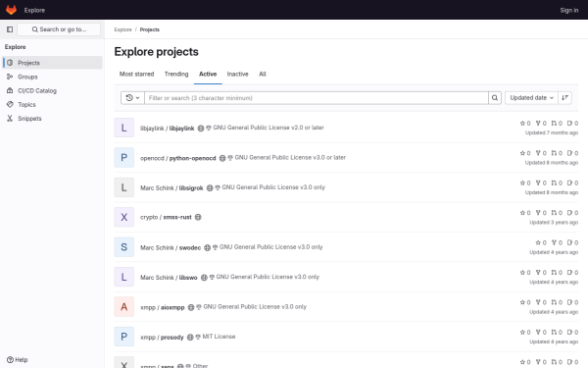The width and height of the screenshot is (588, 368).
Task: Open Snippets in the sidebar
Action: [53, 119]
